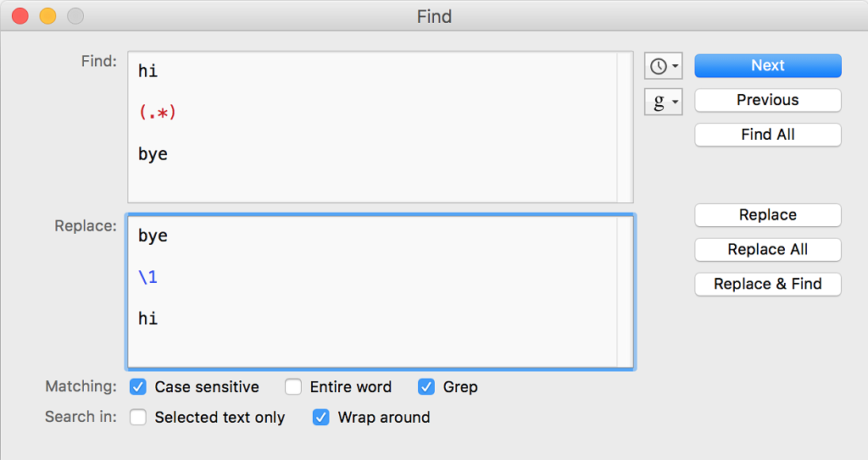Screen dimensions: 868x460
Task: Click the Find field's vertical scrollbar
Action: (x=626, y=127)
